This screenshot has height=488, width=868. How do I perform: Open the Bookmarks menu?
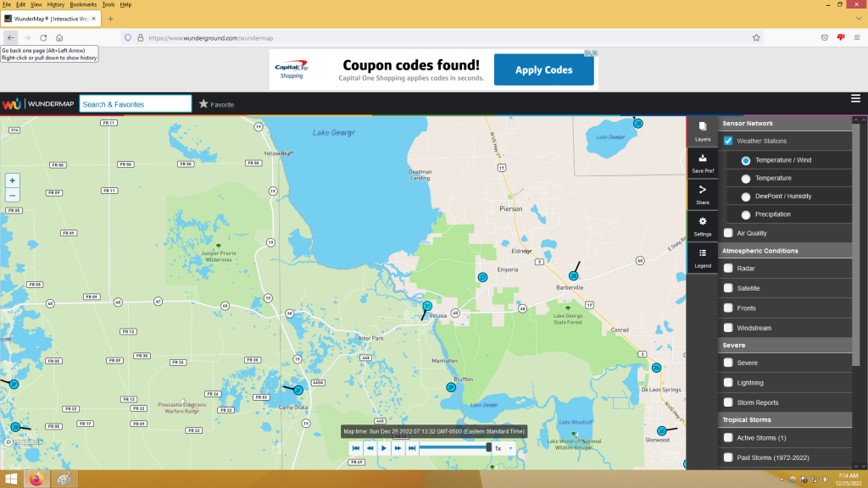(83, 4)
